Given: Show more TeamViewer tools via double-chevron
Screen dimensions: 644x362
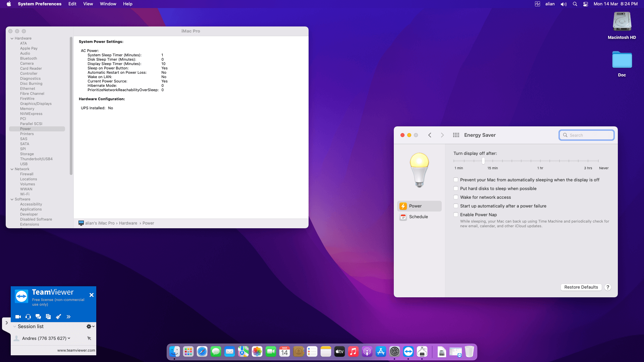Looking at the screenshot, I should coord(68,317).
